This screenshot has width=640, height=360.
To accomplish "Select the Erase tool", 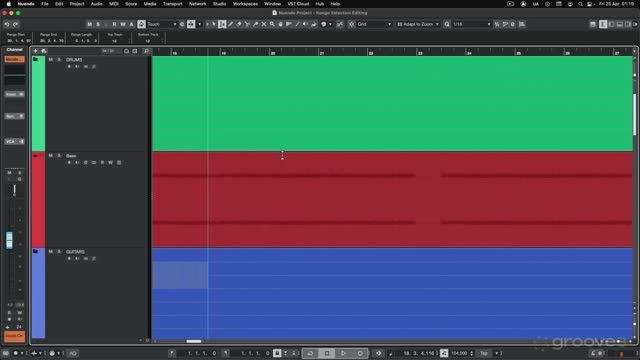I will point(239,24).
